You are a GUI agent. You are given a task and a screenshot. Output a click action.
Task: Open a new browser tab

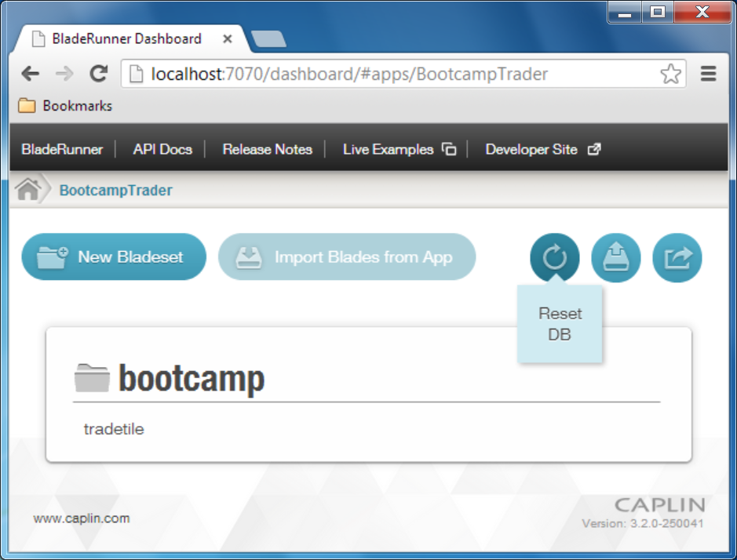point(268,39)
